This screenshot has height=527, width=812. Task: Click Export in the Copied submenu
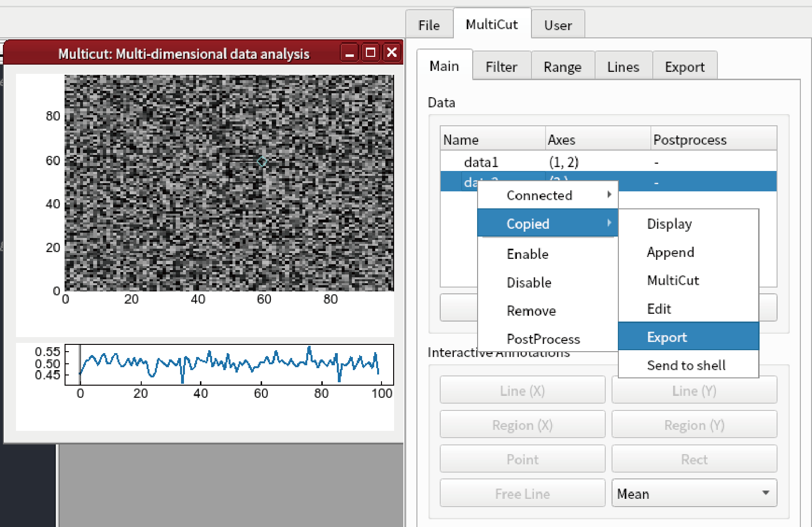[688, 337]
